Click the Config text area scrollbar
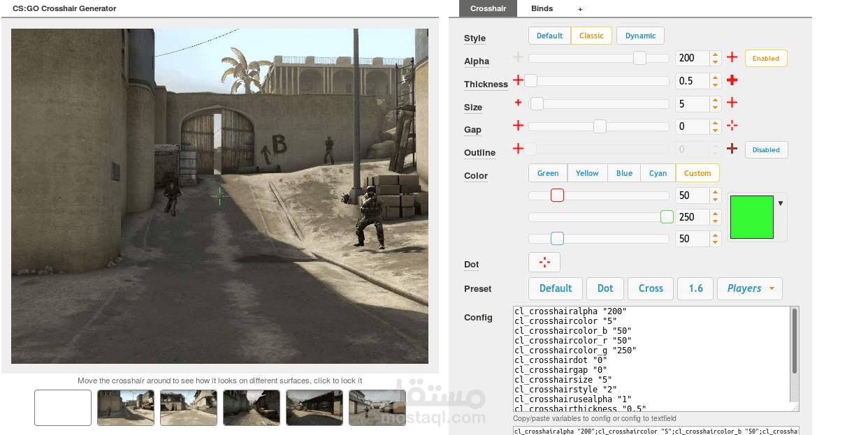This screenshot has height=435, width=868. 795,342
